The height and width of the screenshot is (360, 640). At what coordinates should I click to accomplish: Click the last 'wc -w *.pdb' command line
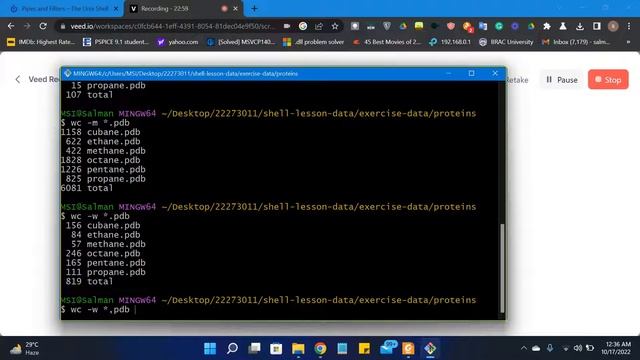[x=96, y=310]
